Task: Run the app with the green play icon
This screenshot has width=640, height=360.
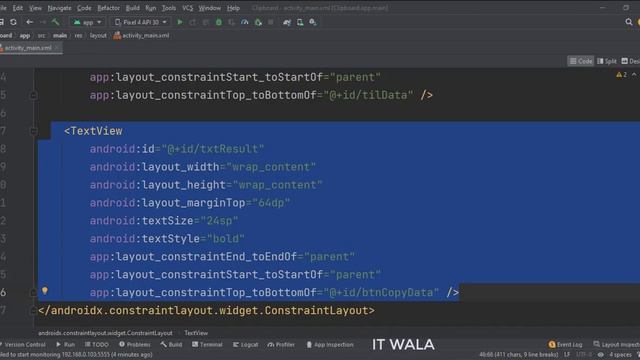Action: click(180, 22)
